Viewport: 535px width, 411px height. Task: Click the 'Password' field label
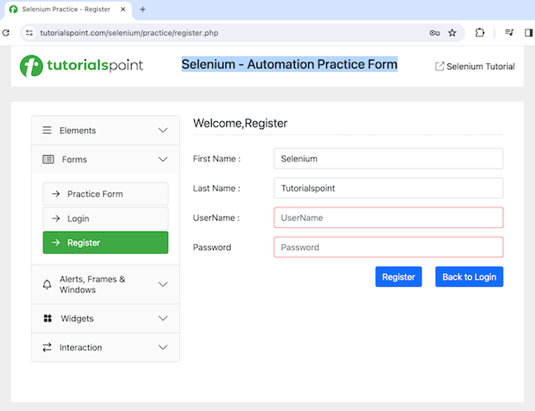tap(212, 247)
